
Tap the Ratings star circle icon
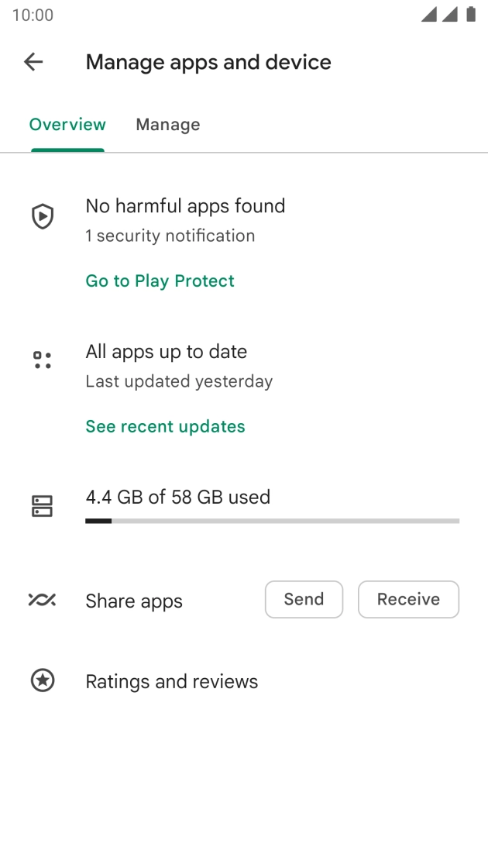pyautogui.click(x=43, y=680)
